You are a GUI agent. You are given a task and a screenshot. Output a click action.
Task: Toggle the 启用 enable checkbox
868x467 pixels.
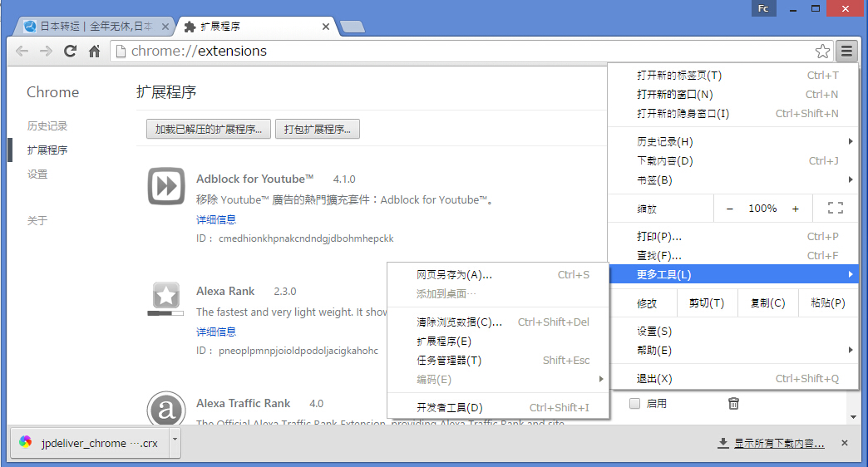[x=635, y=404]
